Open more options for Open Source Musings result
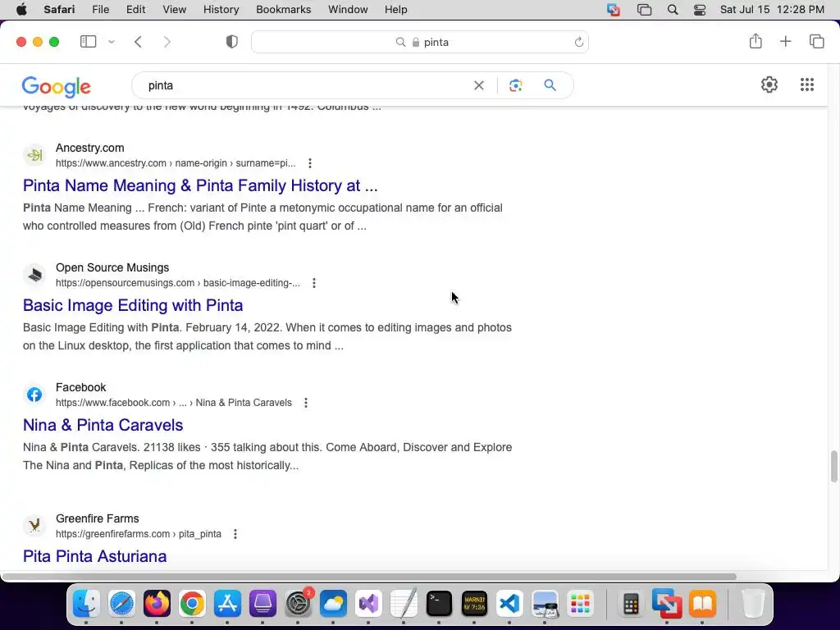840x630 pixels. (x=314, y=283)
